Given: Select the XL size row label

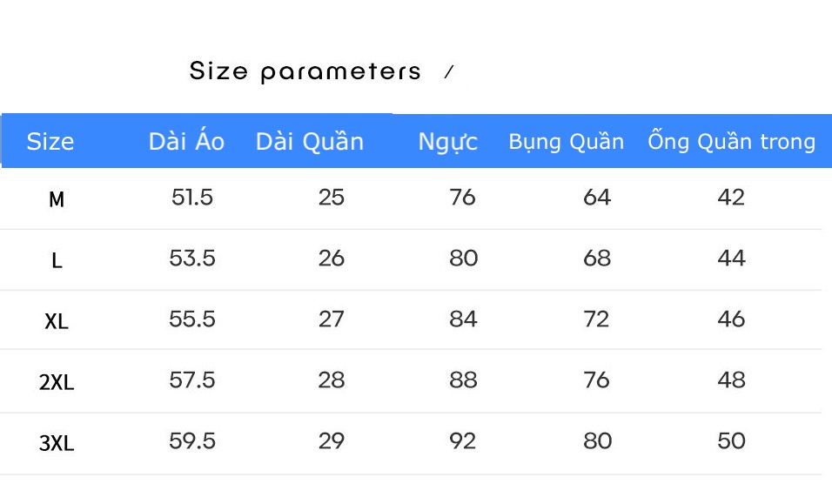Looking at the screenshot, I should coord(57,321).
